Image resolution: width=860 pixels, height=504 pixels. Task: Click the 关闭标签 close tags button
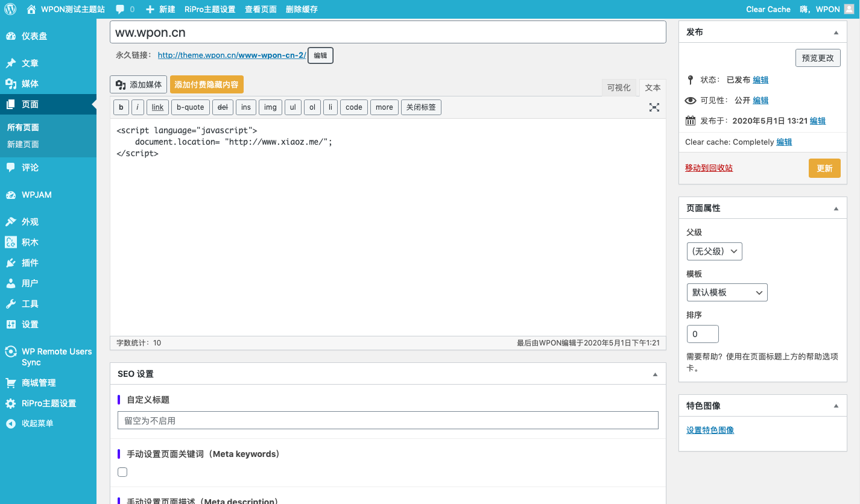click(421, 107)
